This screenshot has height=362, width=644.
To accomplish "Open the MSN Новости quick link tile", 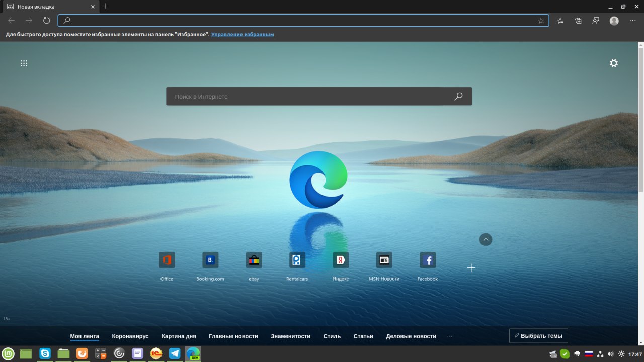I will tap(384, 266).
